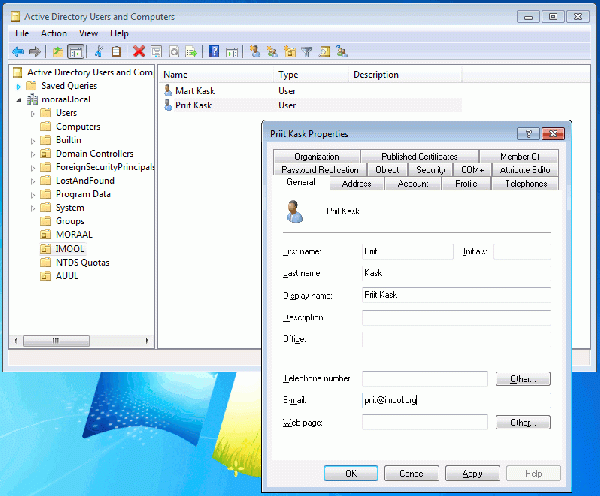This screenshot has height=496, width=600.
Task: Create a new user via toolbar icon
Action: pyautogui.click(x=255, y=51)
